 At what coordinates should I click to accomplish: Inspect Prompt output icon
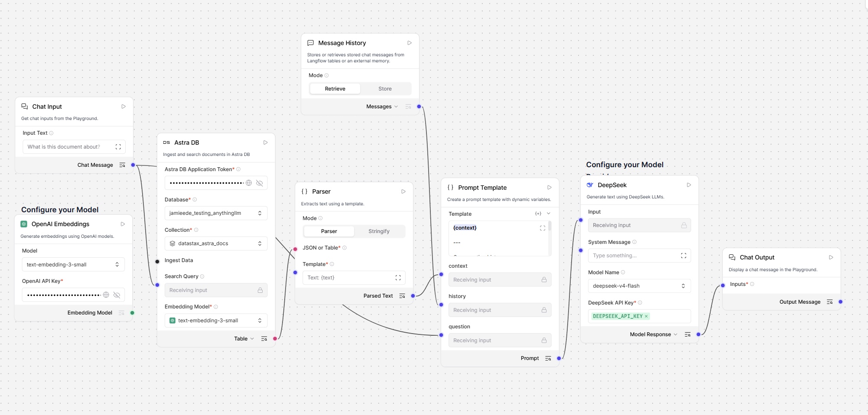pyautogui.click(x=548, y=358)
